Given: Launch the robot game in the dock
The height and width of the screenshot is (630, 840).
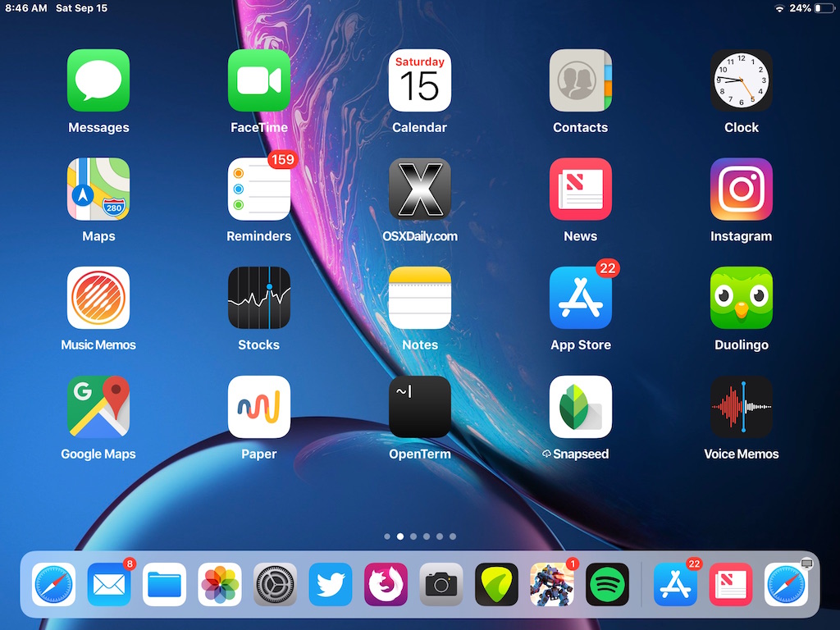Looking at the screenshot, I should coord(552,584).
